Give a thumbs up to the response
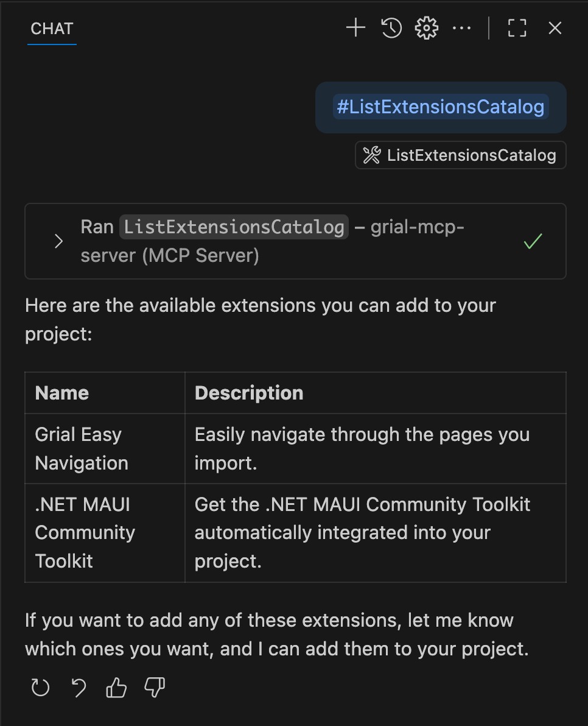The image size is (588, 726). click(116, 688)
